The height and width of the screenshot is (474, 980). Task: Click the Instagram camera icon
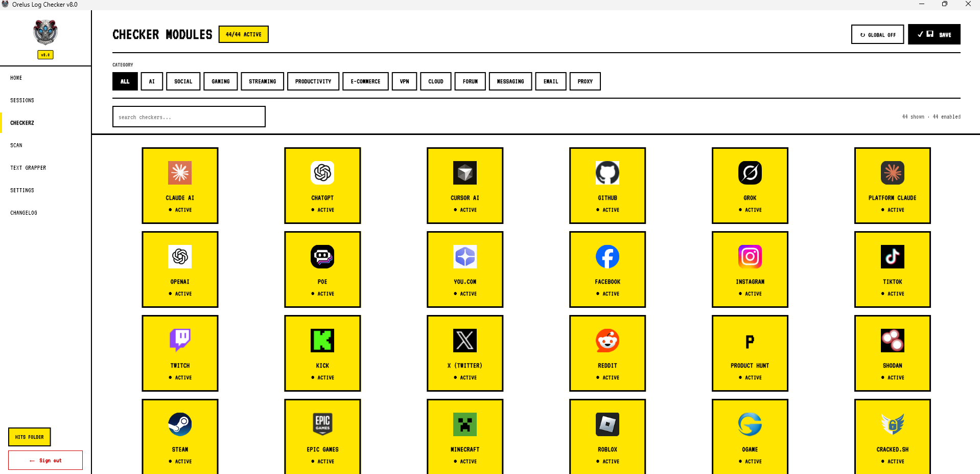pos(750,257)
